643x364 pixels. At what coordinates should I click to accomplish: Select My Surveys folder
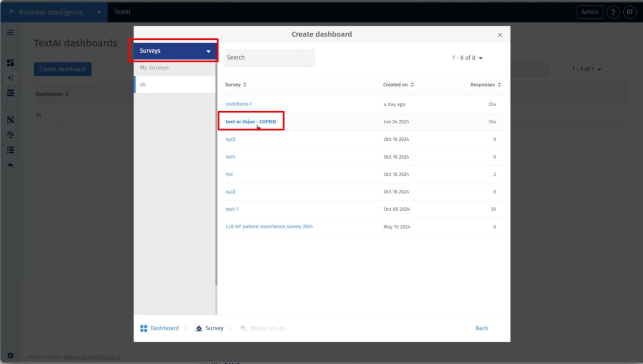[154, 68]
